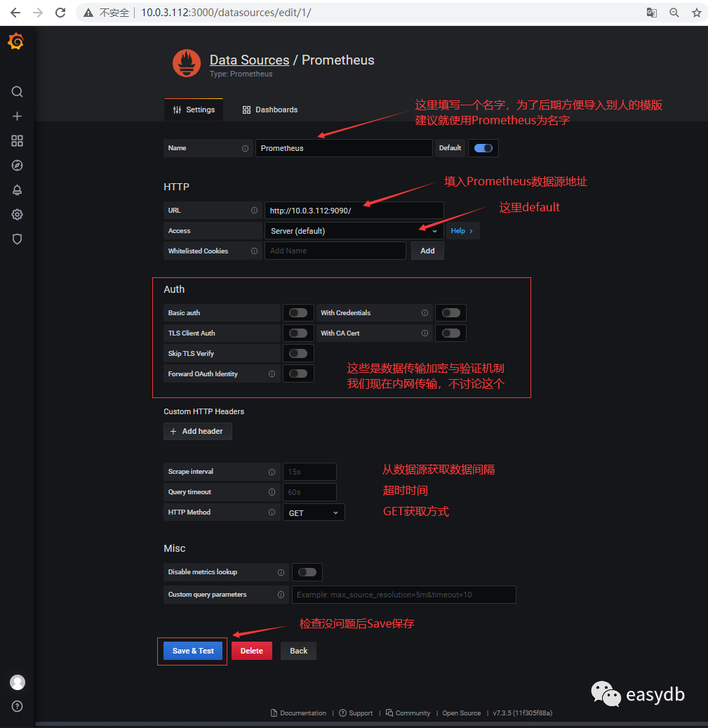The height and width of the screenshot is (728, 708).
Task: Click the browser back arrow
Action: (x=15, y=13)
